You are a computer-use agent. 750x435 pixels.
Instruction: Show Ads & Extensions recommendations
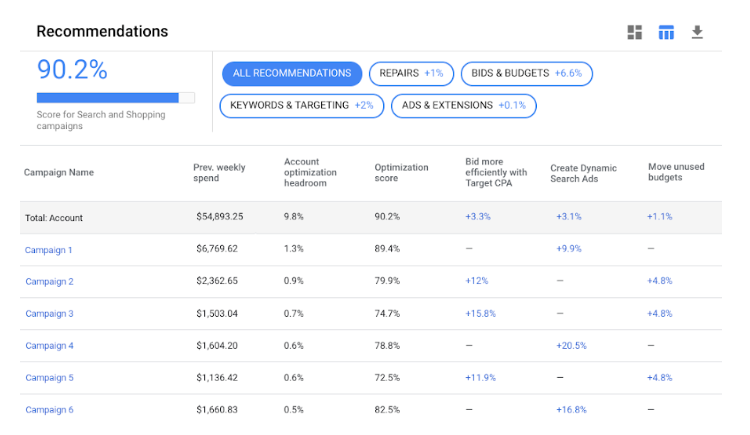pyautogui.click(x=463, y=105)
